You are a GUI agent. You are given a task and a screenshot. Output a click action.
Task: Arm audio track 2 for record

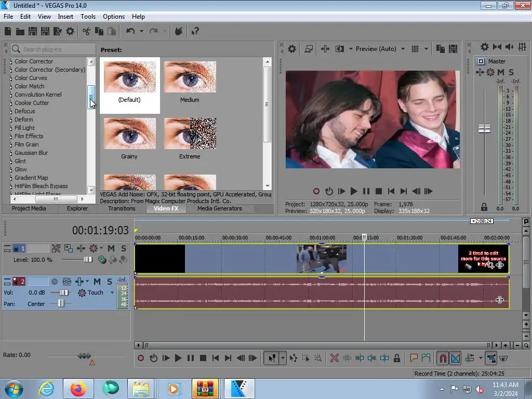coord(54,281)
